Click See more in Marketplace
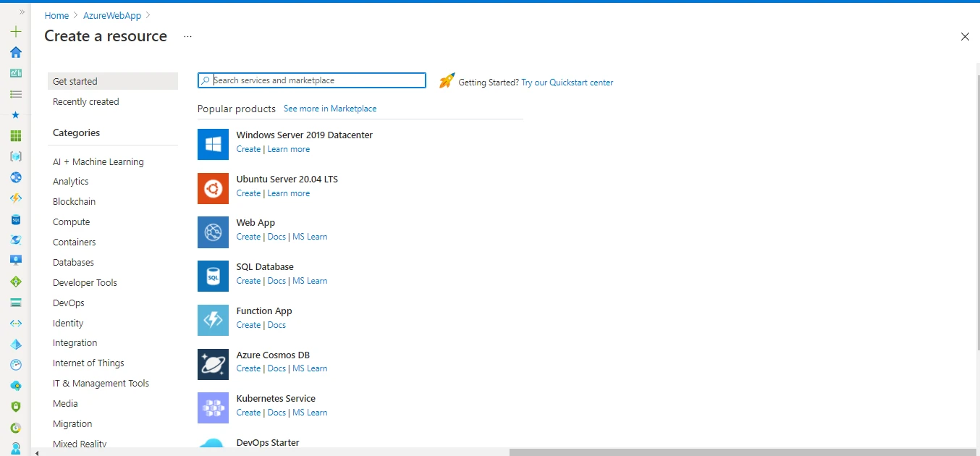The image size is (980, 456). (x=330, y=108)
